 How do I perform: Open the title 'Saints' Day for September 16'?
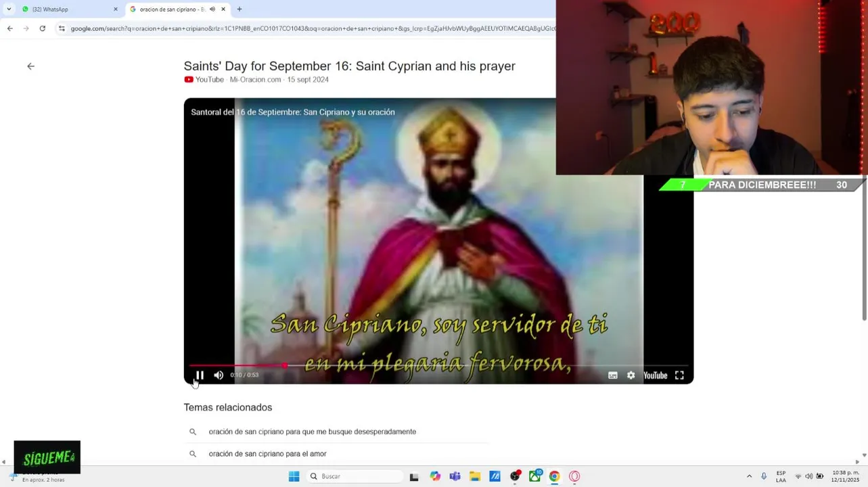349,66
